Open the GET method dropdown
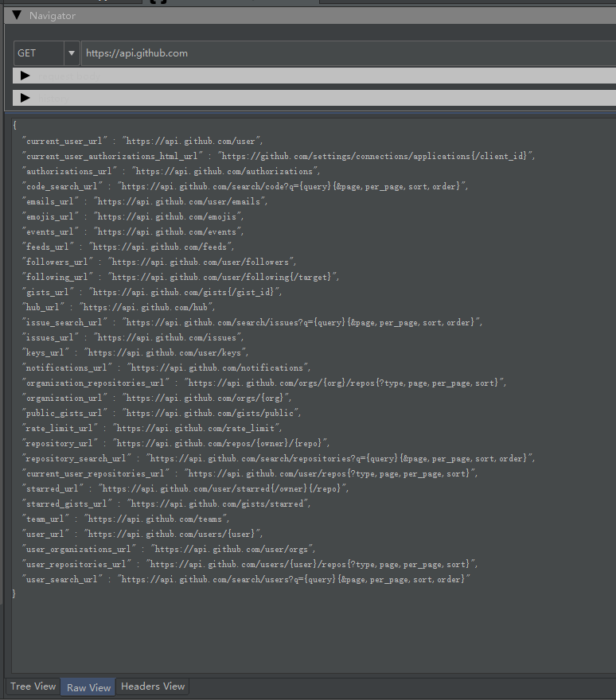Viewport: 616px width, 700px height. point(71,53)
